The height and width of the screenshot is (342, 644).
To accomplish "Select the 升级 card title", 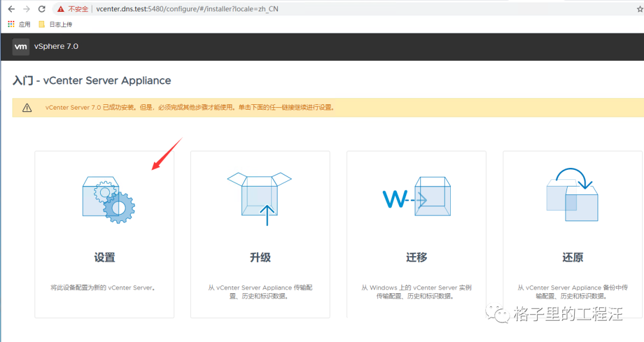I will [261, 257].
